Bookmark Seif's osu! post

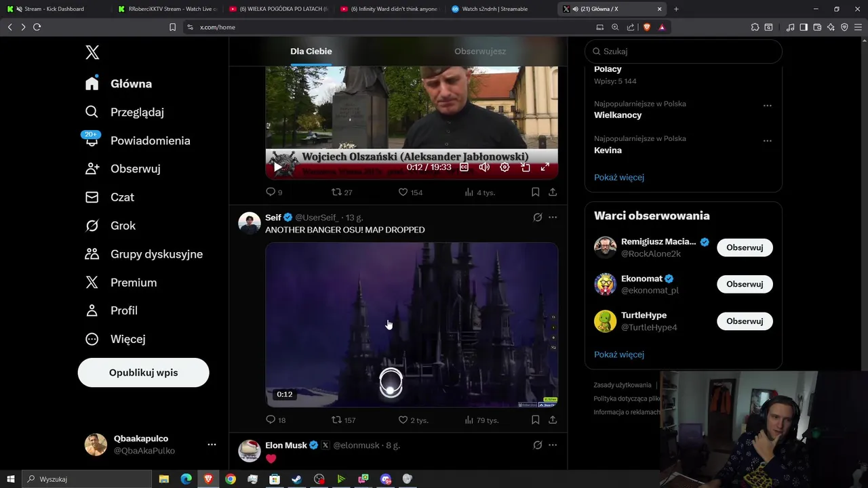point(535,420)
